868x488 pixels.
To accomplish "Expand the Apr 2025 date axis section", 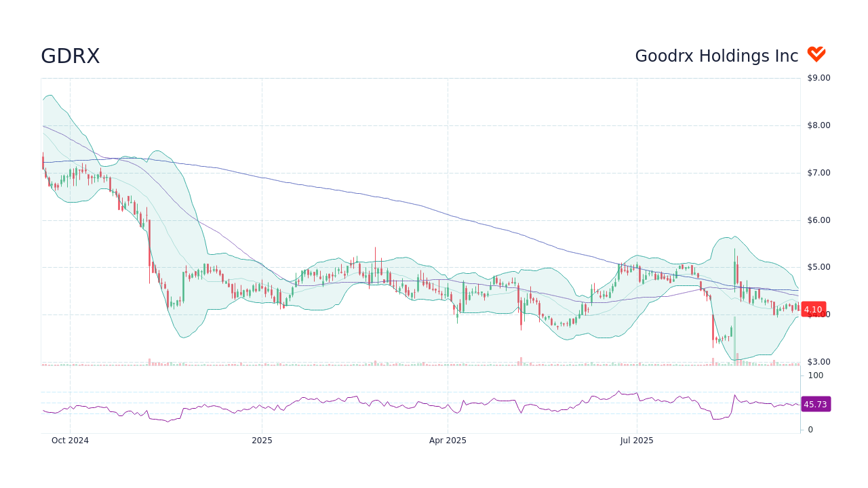I will 448,440.
